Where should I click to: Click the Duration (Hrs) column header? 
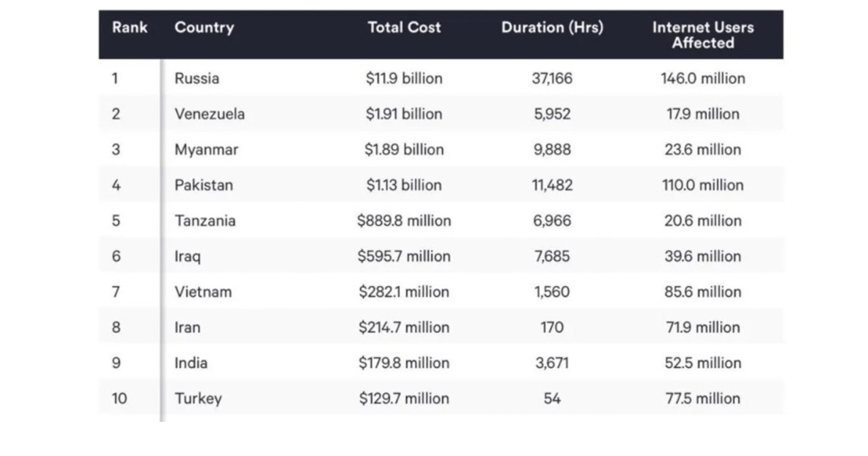point(552,28)
